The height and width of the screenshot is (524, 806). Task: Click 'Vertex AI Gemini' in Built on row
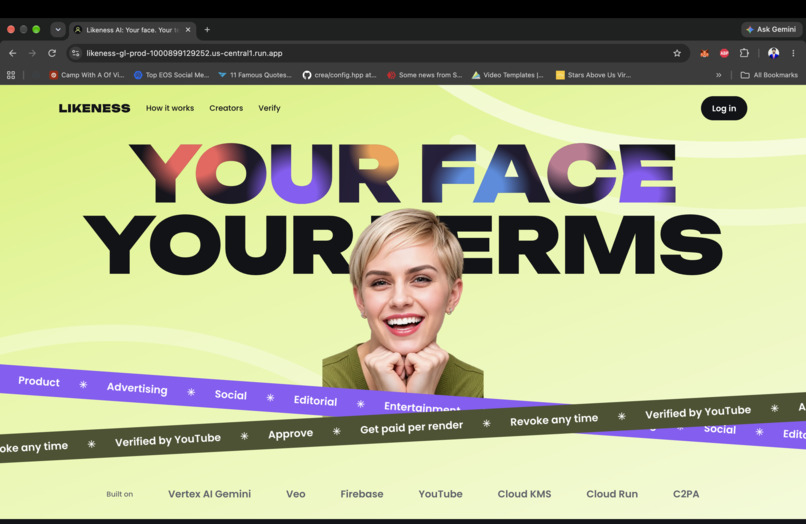[209, 494]
